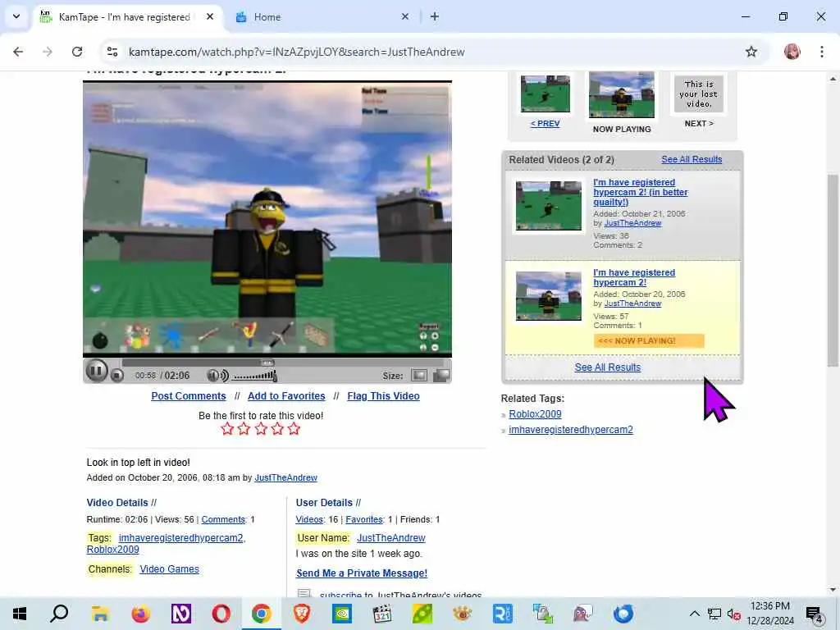Stop the video playback
840x630 pixels.
[x=116, y=376]
